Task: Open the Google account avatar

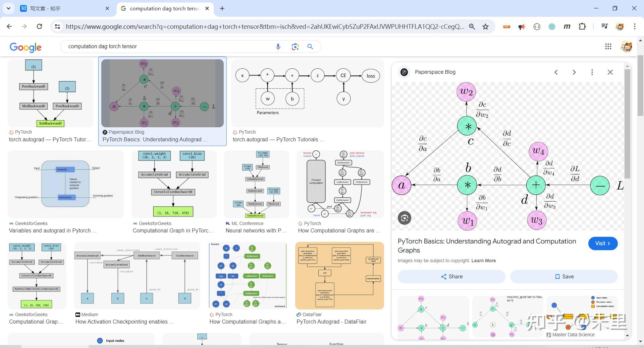Action: point(626,47)
